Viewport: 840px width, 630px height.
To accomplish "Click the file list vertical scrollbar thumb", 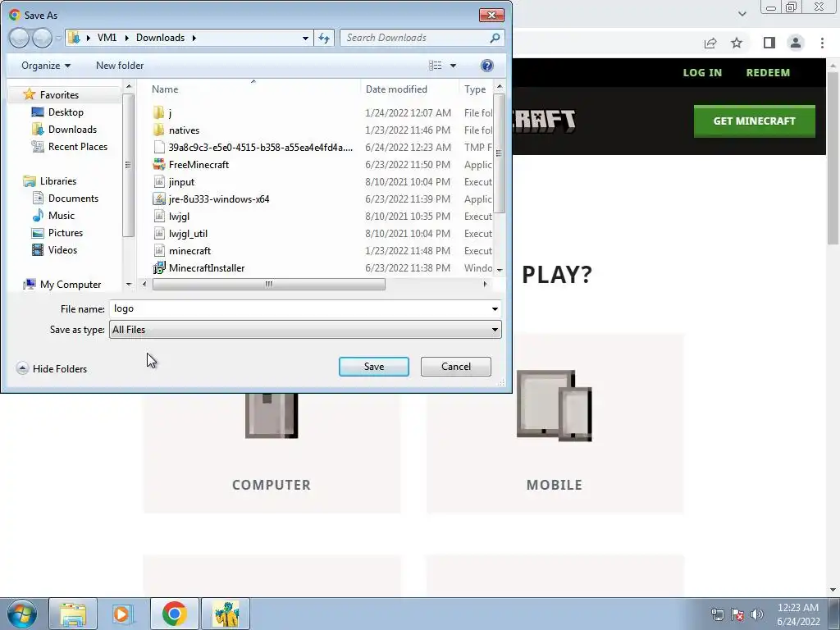I will point(500,154).
